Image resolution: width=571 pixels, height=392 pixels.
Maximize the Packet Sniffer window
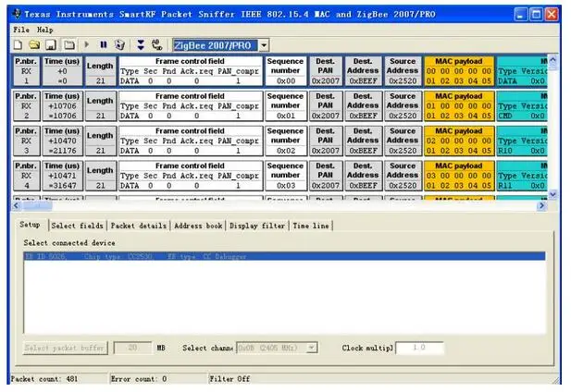(536, 15)
